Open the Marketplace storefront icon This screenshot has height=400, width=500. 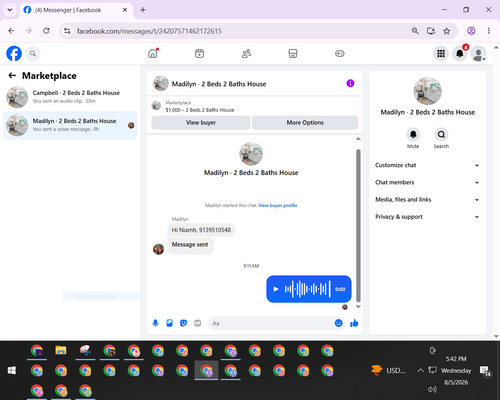[x=293, y=53]
